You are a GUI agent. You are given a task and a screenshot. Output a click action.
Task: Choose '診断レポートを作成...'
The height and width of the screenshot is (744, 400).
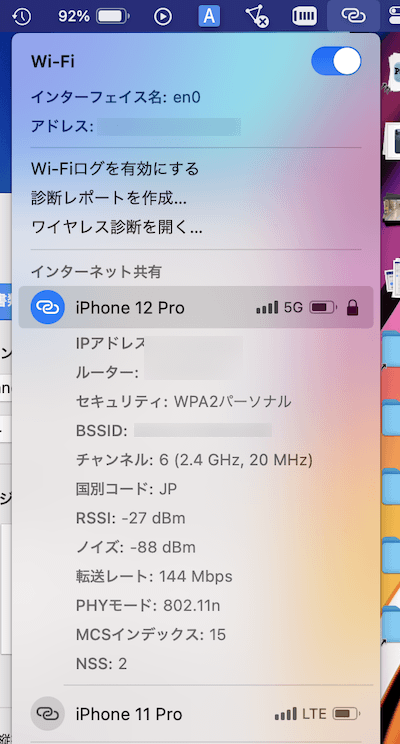coord(109,198)
